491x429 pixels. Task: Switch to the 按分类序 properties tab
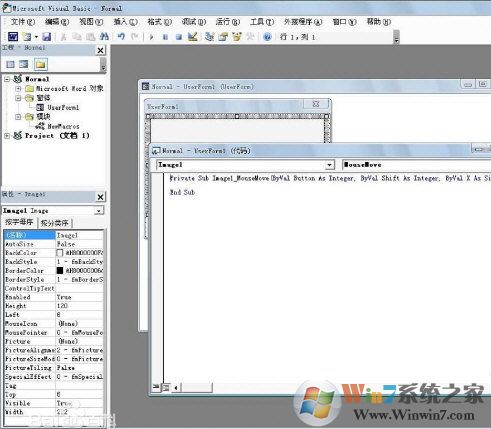coord(55,223)
